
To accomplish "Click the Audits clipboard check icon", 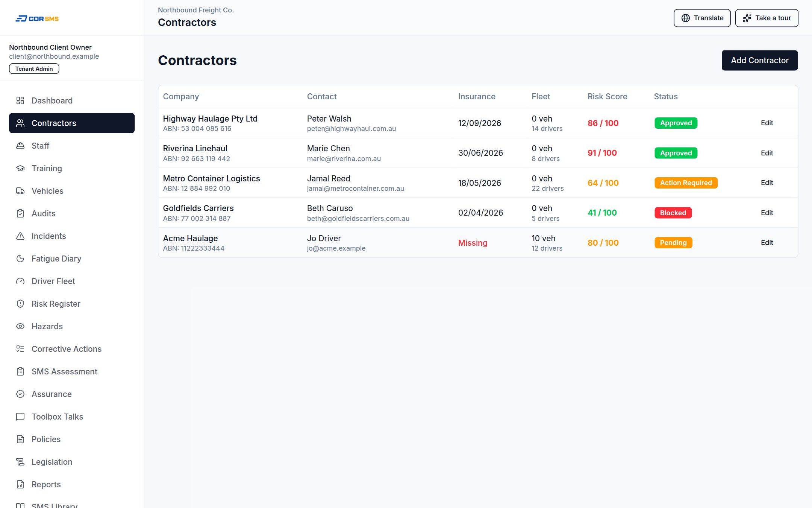I will 20,213.
